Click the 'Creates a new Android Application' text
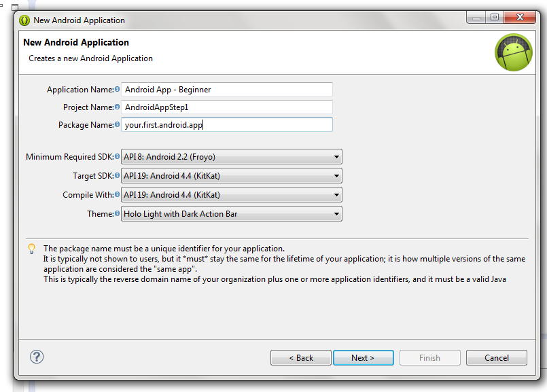 [x=90, y=58]
